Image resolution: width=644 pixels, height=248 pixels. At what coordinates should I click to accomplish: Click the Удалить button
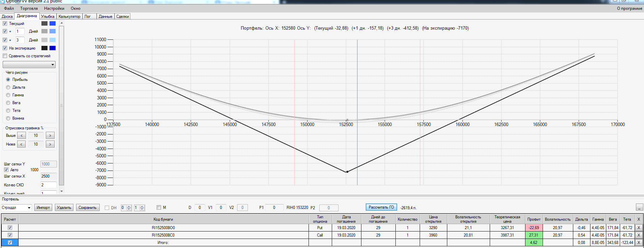(64, 208)
